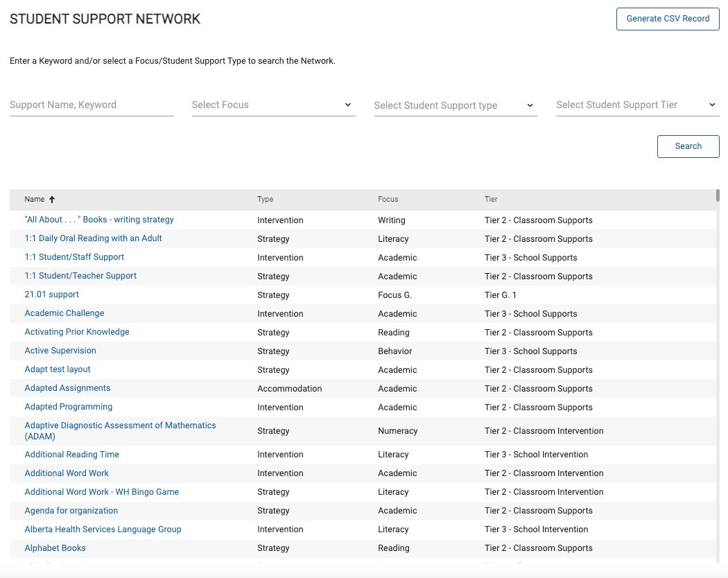Open the Adapted Assignments accommodation
Screen dimensions: 728x578
[x=67, y=388]
